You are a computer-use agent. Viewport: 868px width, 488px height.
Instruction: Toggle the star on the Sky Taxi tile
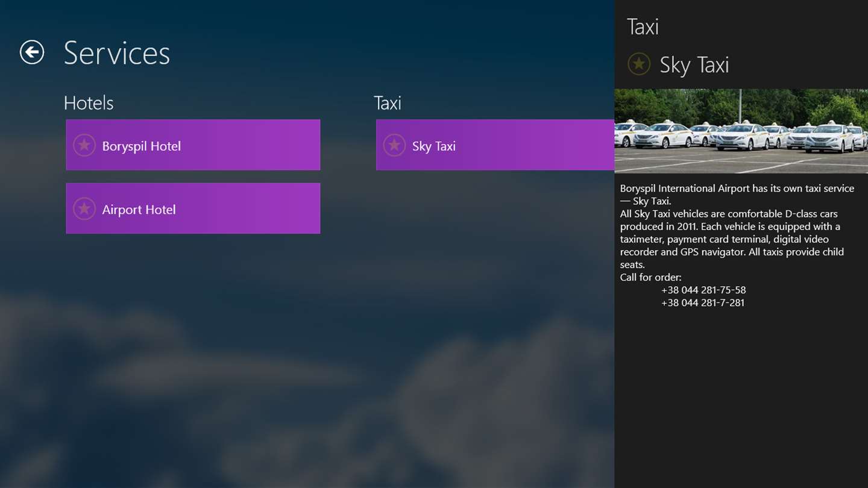394,145
